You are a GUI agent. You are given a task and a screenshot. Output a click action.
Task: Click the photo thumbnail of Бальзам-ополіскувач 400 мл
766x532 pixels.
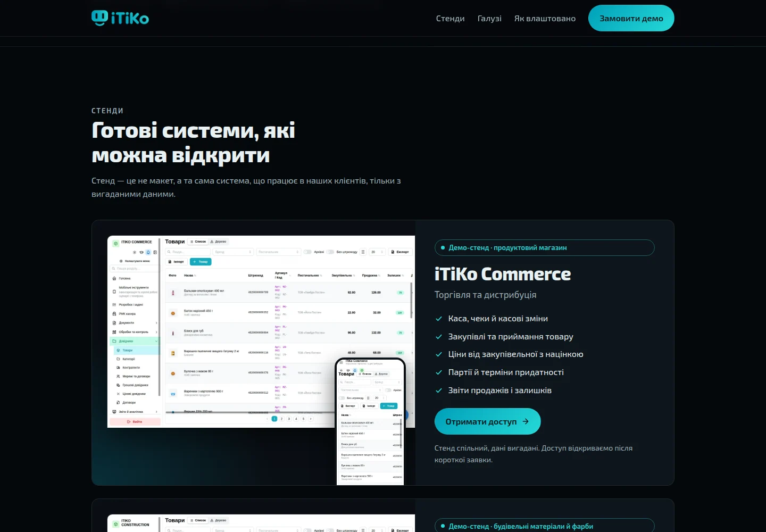click(173, 293)
